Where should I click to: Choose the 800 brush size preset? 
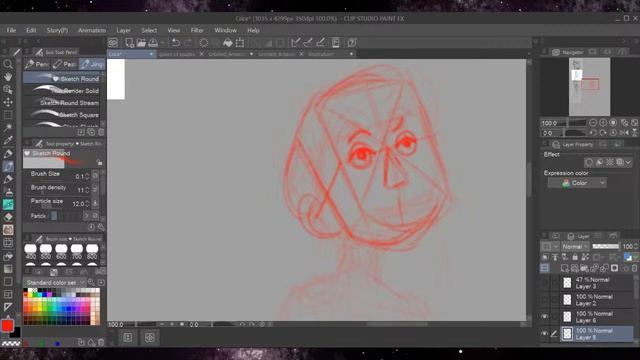pyautogui.click(x=92, y=251)
